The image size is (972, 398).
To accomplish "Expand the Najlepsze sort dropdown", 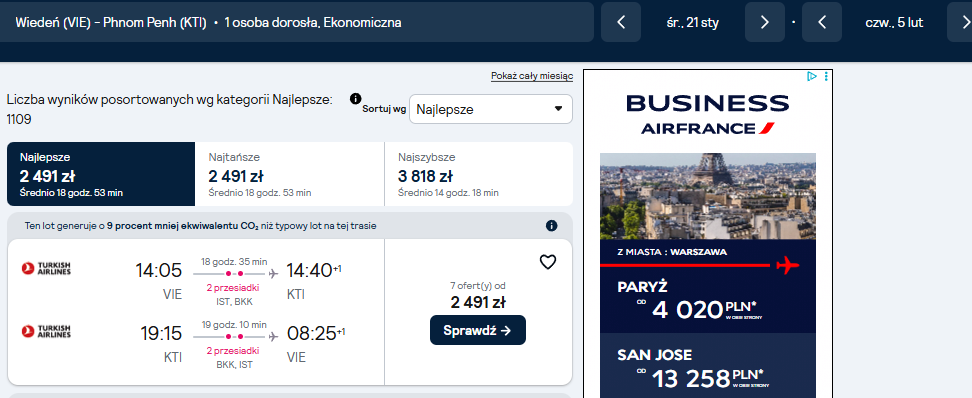I will [491, 109].
